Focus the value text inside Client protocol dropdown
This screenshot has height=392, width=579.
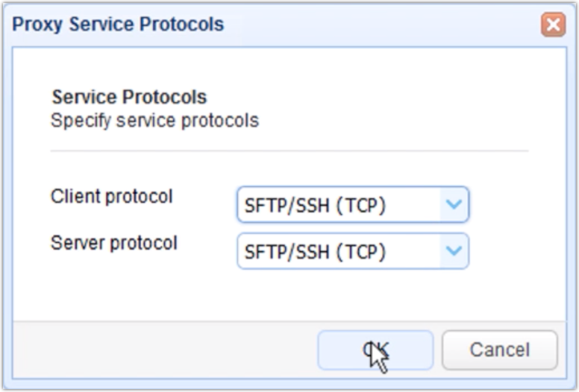pyautogui.click(x=315, y=205)
